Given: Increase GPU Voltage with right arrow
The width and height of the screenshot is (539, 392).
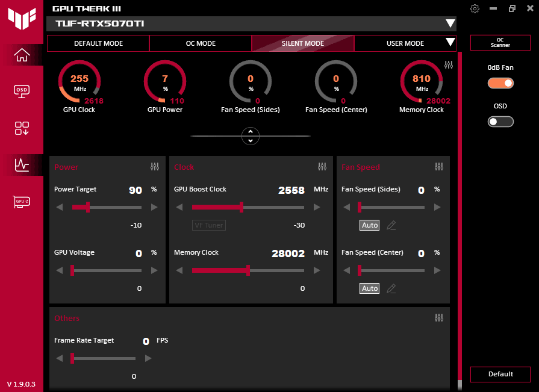Looking at the screenshot, I should [154, 270].
